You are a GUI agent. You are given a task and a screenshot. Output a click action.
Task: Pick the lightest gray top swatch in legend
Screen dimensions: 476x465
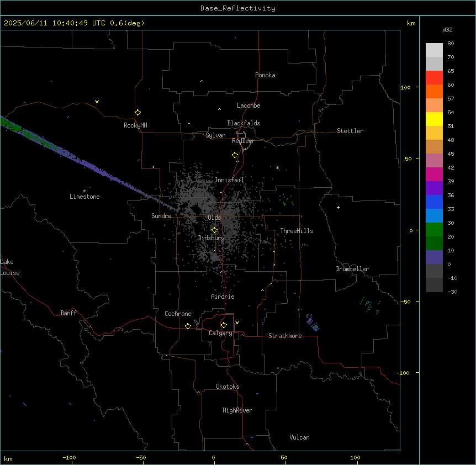[x=434, y=50]
